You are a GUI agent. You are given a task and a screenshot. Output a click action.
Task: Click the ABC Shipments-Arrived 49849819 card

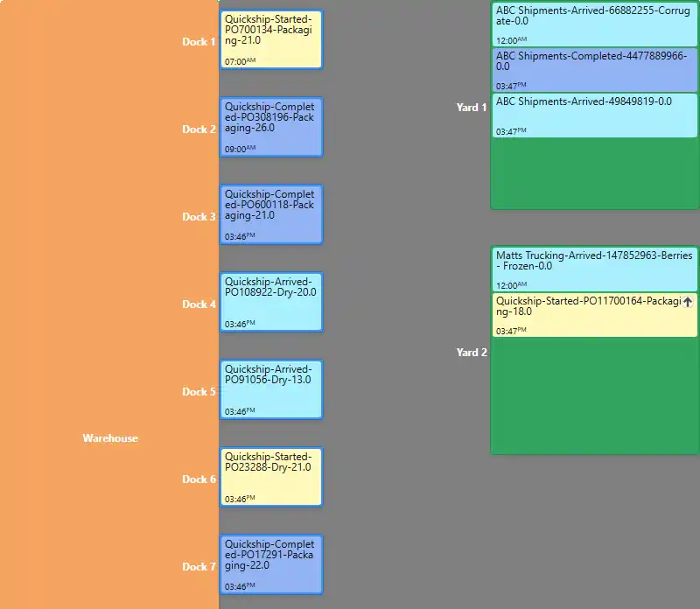point(593,115)
